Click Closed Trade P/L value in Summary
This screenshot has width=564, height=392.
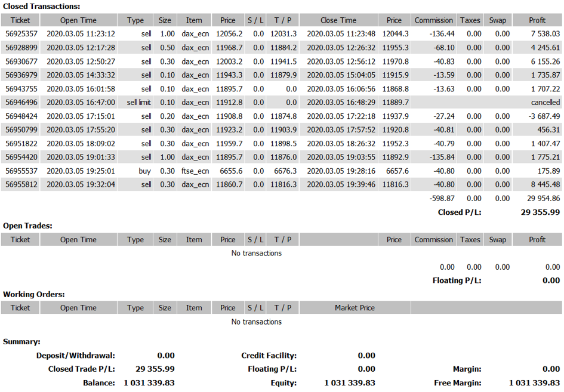155,369
